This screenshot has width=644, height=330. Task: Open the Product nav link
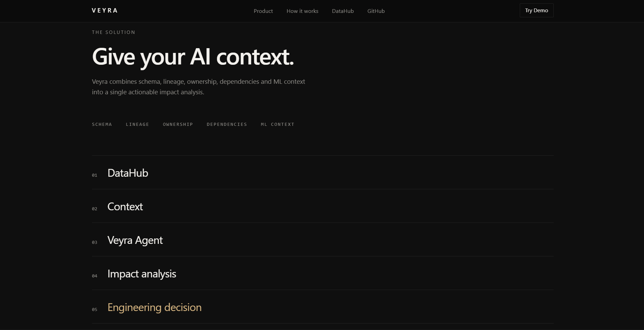[263, 11]
